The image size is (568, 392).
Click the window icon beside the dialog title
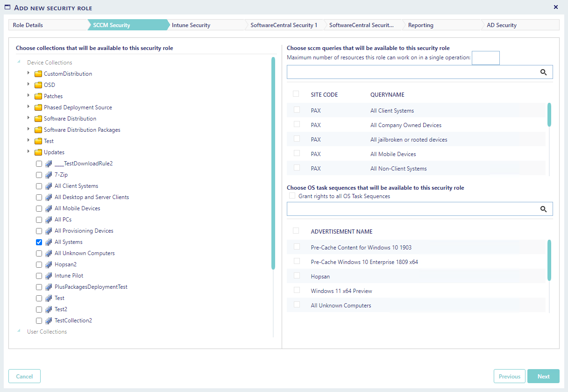point(7,7)
